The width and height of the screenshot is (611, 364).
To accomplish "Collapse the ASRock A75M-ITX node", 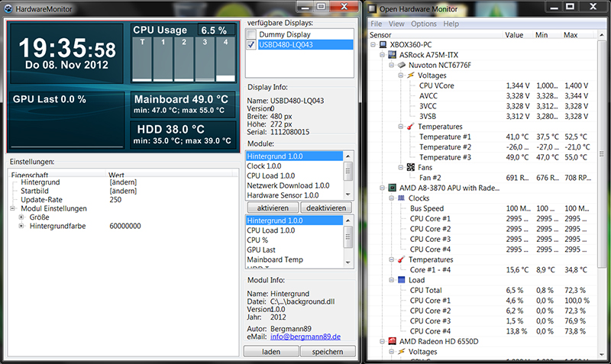I will 383,55.
